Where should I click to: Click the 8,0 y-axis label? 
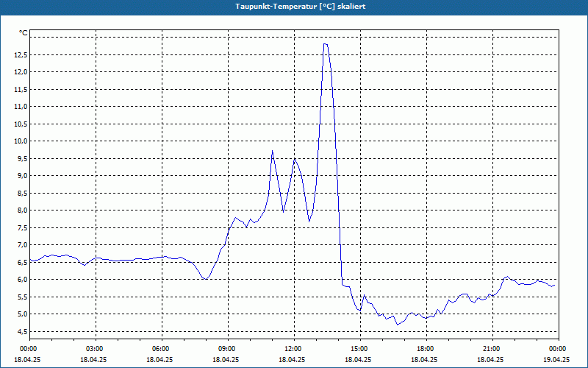coord(22,210)
